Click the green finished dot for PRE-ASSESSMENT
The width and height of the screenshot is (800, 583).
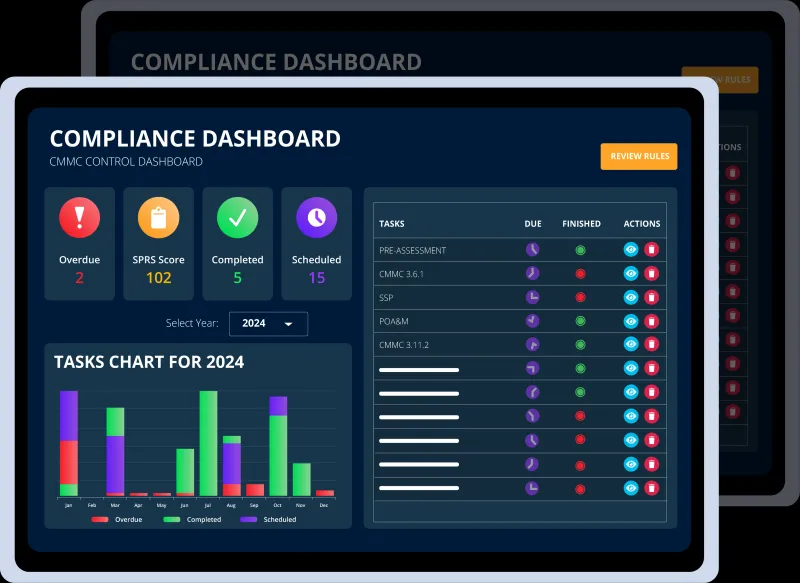[x=580, y=250]
